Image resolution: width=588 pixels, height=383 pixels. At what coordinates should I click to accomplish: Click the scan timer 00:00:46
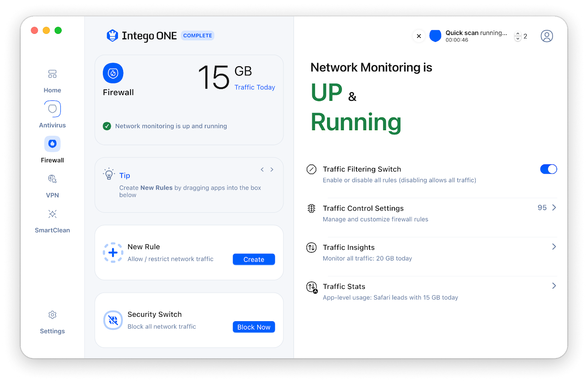457,40
